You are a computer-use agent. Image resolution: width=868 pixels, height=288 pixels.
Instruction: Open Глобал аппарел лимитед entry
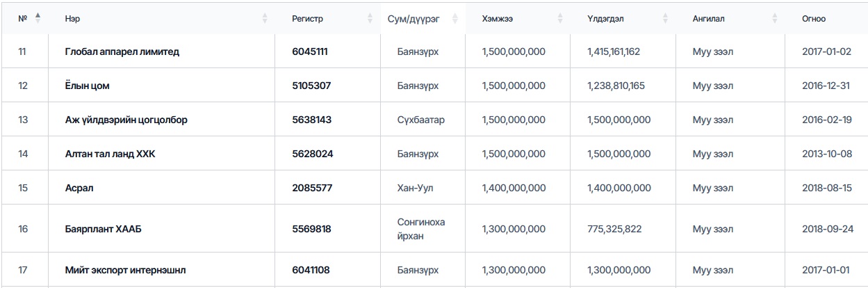point(122,51)
